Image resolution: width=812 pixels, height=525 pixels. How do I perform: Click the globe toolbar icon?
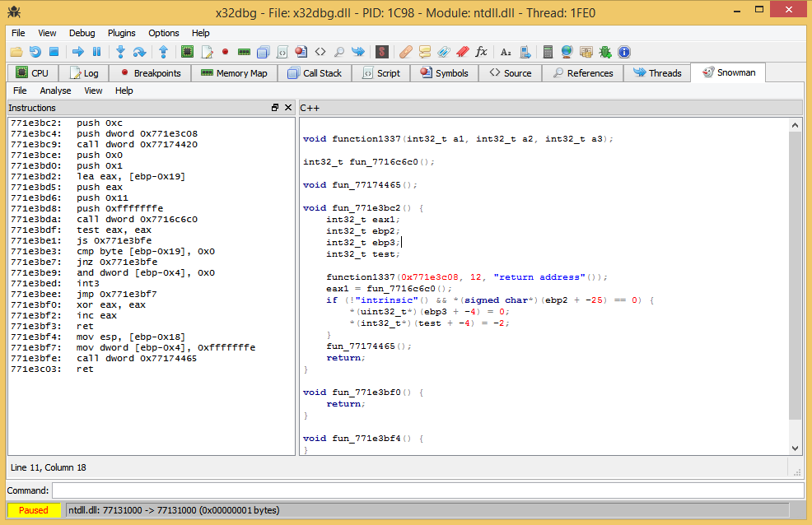[x=567, y=52]
